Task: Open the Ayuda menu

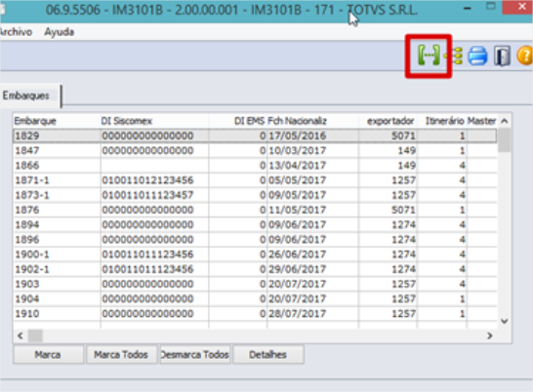Action: pyautogui.click(x=60, y=32)
